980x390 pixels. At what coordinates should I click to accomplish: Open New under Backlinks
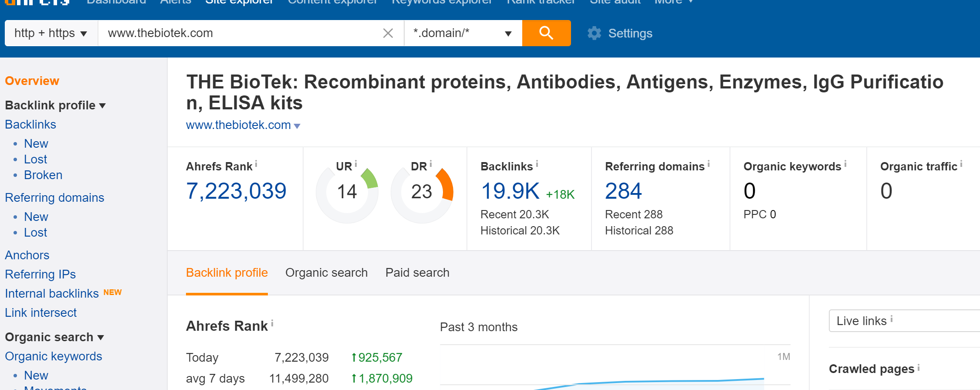[x=36, y=144]
